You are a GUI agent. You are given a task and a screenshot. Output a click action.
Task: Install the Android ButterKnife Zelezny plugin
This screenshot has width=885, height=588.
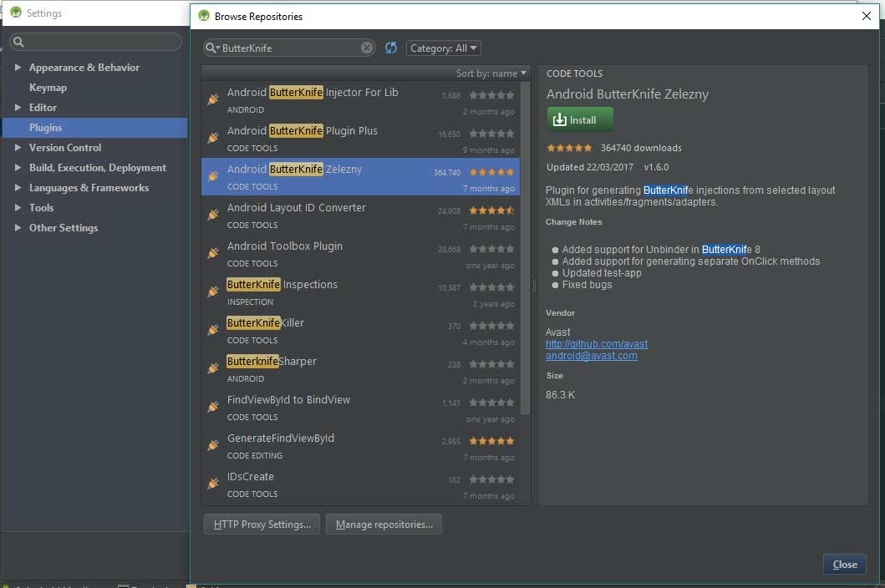click(x=580, y=119)
